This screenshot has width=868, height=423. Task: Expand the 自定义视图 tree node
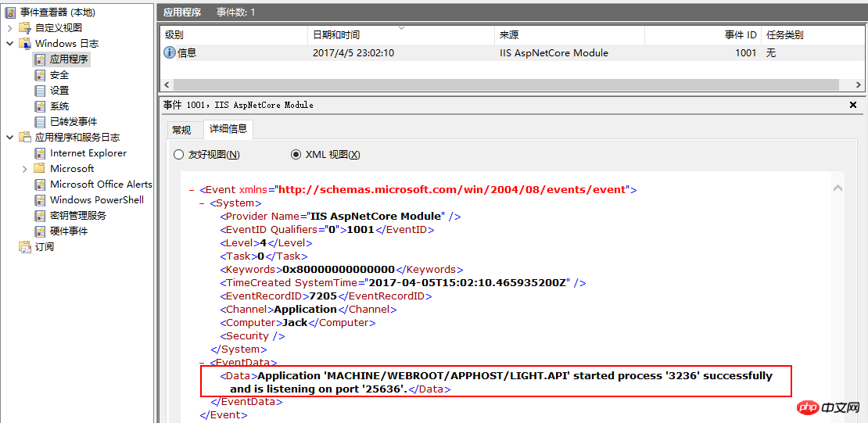10,27
